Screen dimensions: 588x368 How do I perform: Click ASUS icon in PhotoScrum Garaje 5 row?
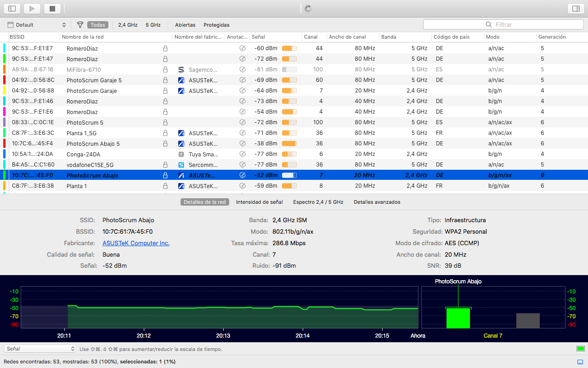point(181,80)
